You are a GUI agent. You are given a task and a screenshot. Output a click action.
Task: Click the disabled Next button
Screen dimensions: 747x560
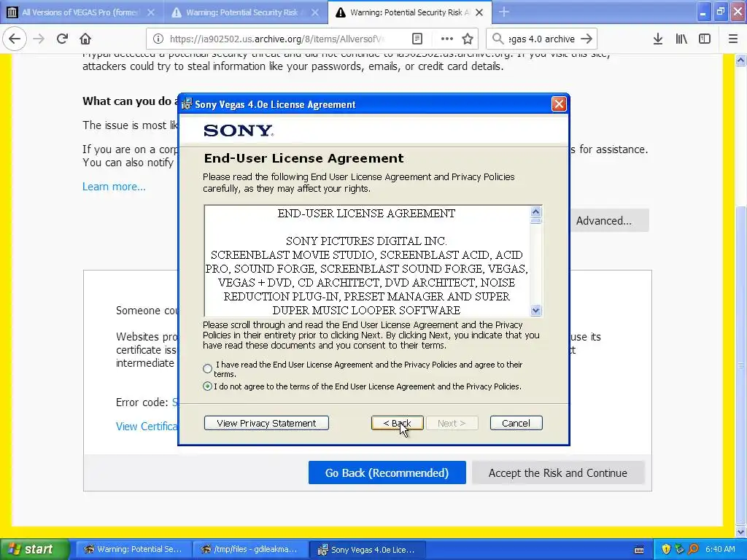(452, 423)
